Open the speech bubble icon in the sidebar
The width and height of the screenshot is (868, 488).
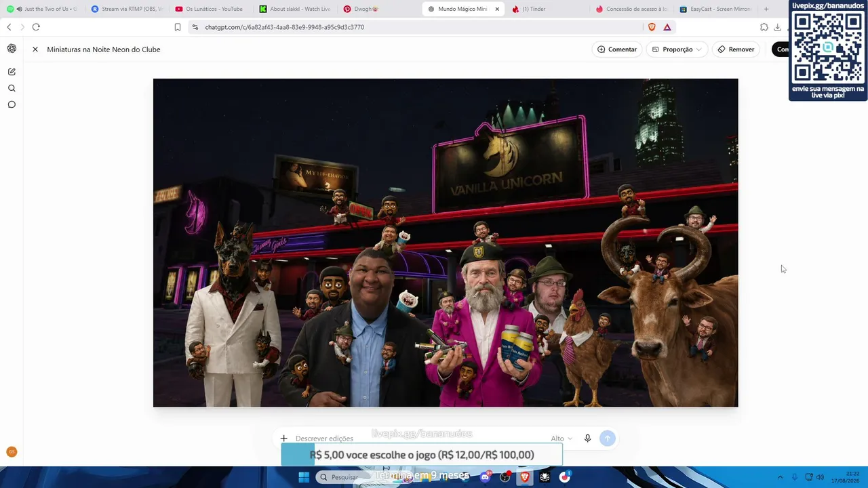pyautogui.click(x=12, y=104)
